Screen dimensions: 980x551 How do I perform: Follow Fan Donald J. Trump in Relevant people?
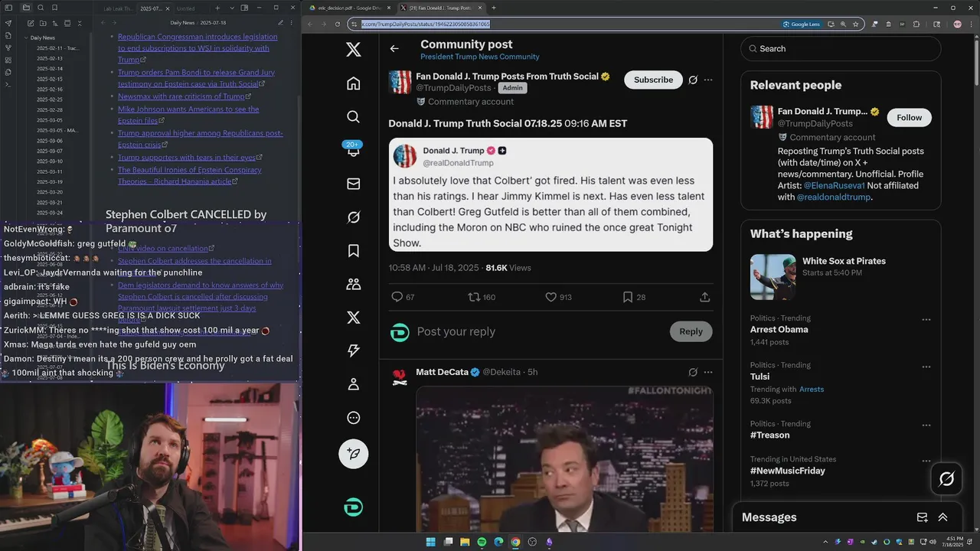pyautogui.click(x=909, y=117)
